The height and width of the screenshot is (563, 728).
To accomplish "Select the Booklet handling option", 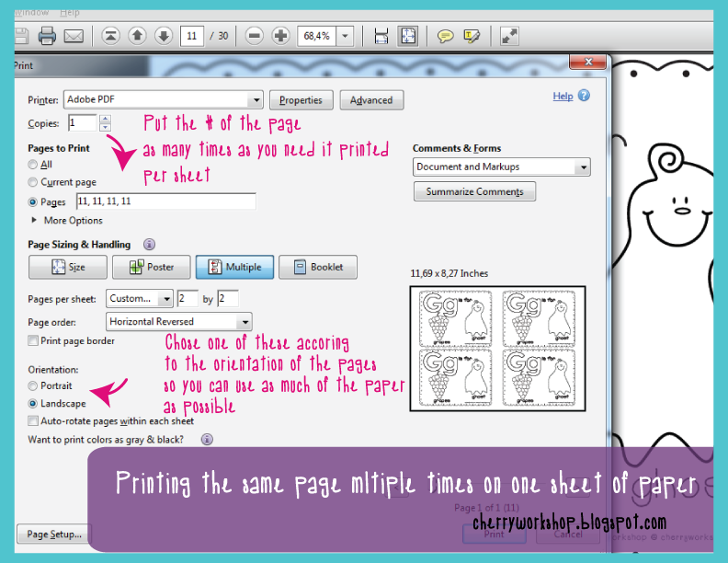I will [318, 267].
